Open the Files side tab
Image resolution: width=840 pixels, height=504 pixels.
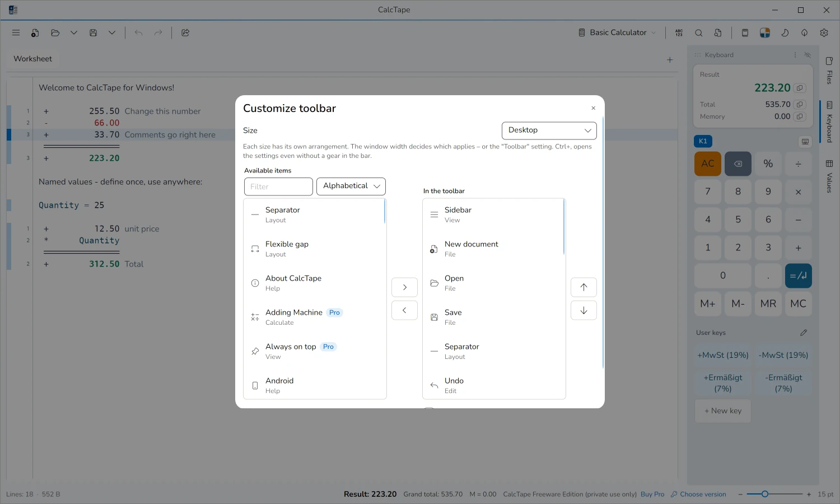[x=829, y=70]
